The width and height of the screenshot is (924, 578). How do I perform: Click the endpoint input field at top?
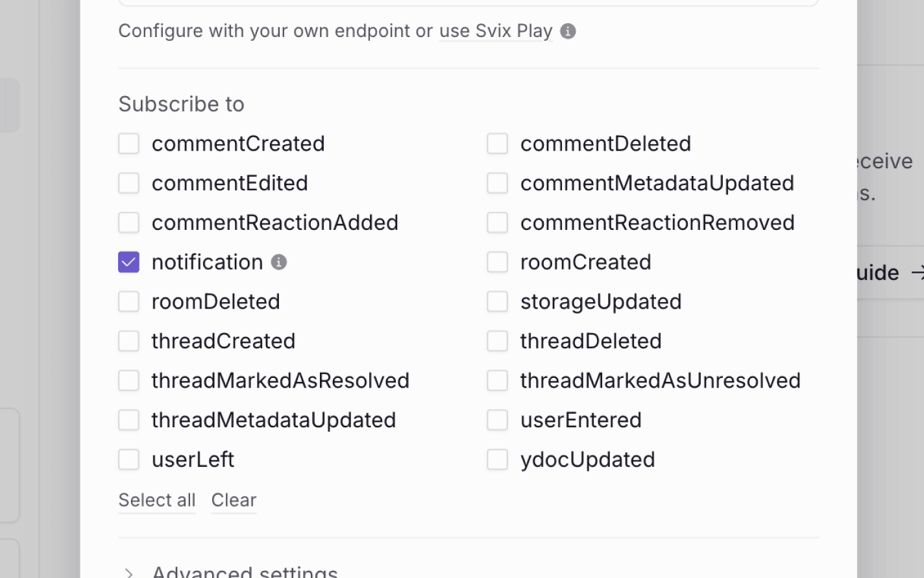coord(467,3)
